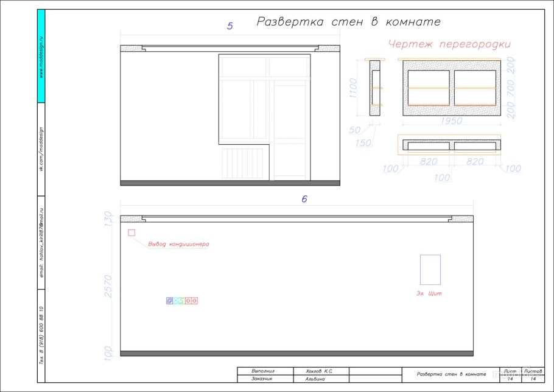The height and width of the screenshot is (392, 554).
Task: Click the air conditioner outlet square symbol
Action: [x=131, y=233]
